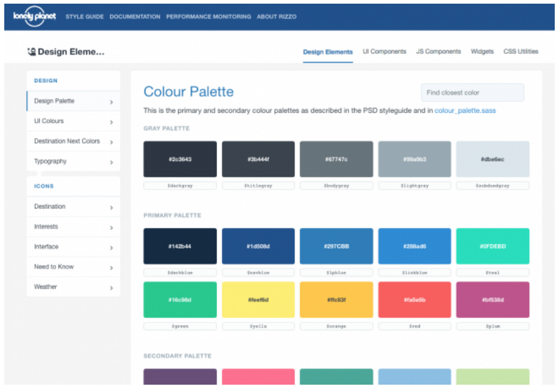Open Style Guide in top navigation
The width and height of the screenshot is (559, 392).
[x=85, y=16]
